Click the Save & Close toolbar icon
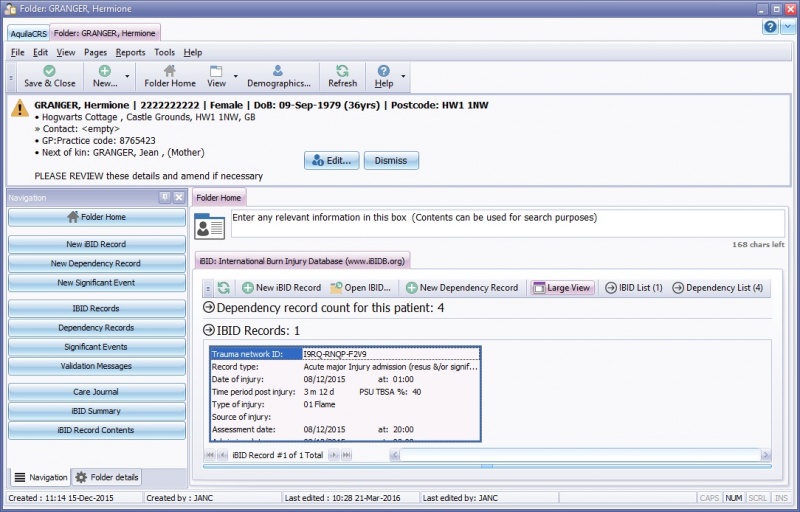800x512 pixels. click(x=49, y=71)
